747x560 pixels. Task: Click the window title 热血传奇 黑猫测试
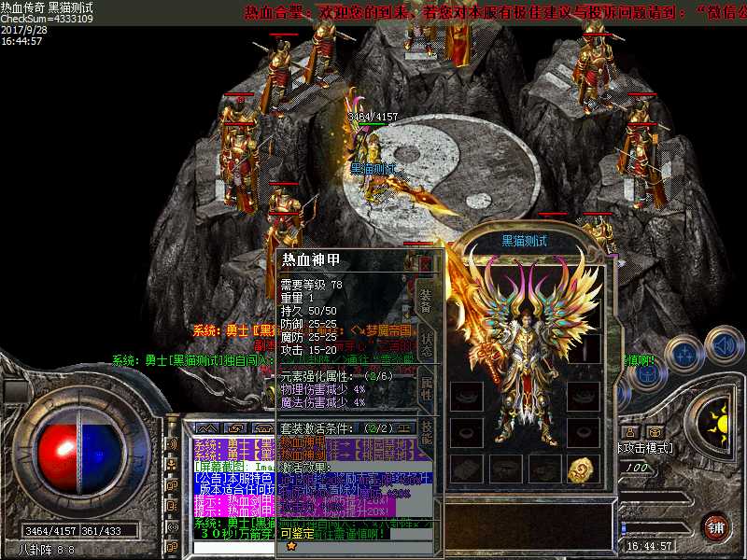47,7
